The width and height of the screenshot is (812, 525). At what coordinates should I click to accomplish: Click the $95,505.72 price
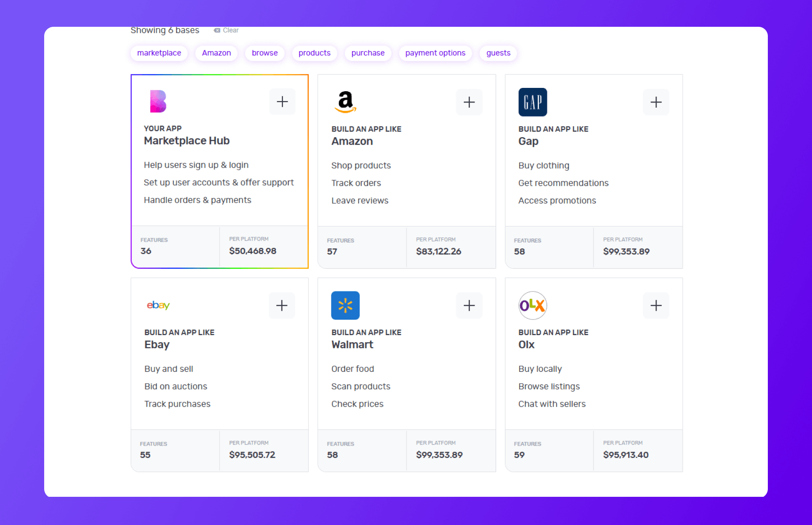(252, 455)
